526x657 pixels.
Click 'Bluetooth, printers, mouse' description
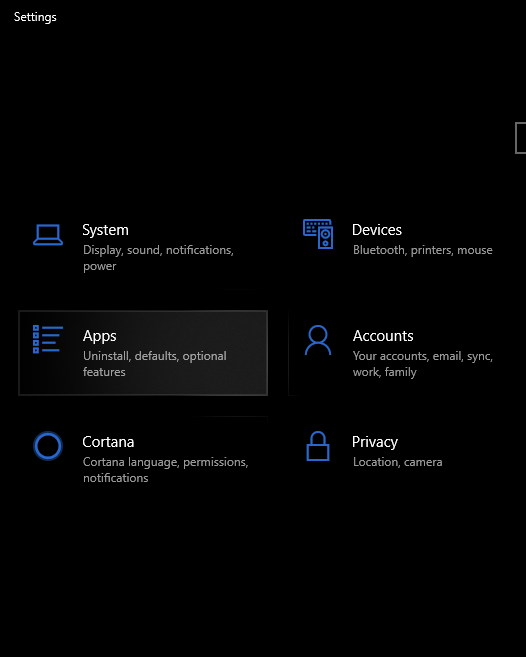tap(422, 250)
